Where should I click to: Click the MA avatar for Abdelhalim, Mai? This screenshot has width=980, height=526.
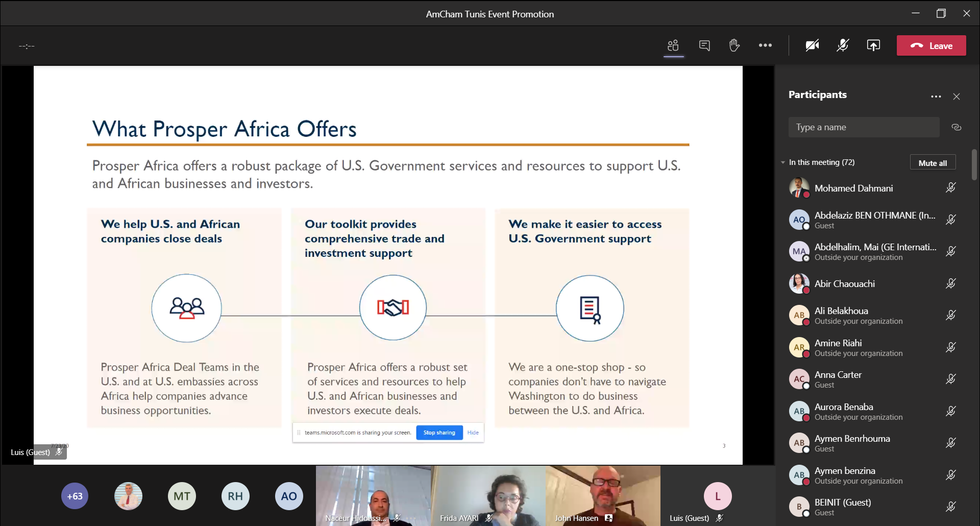(799, 251)
